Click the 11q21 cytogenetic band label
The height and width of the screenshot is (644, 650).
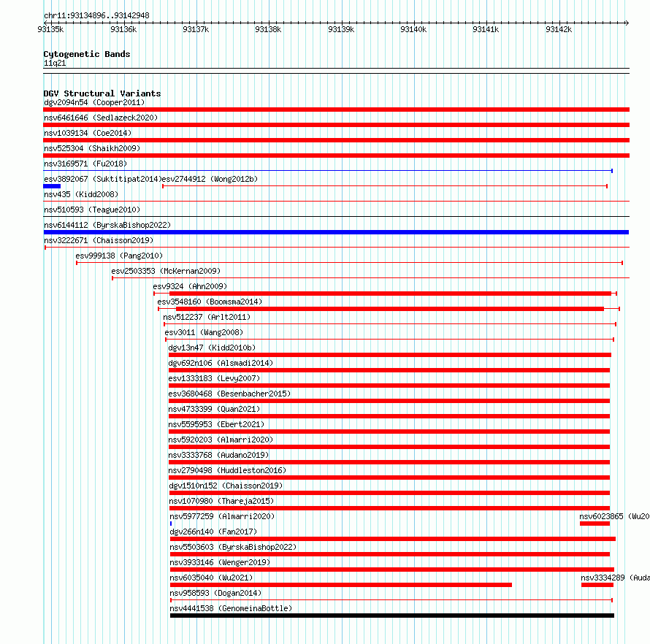(x=55, y=63)
